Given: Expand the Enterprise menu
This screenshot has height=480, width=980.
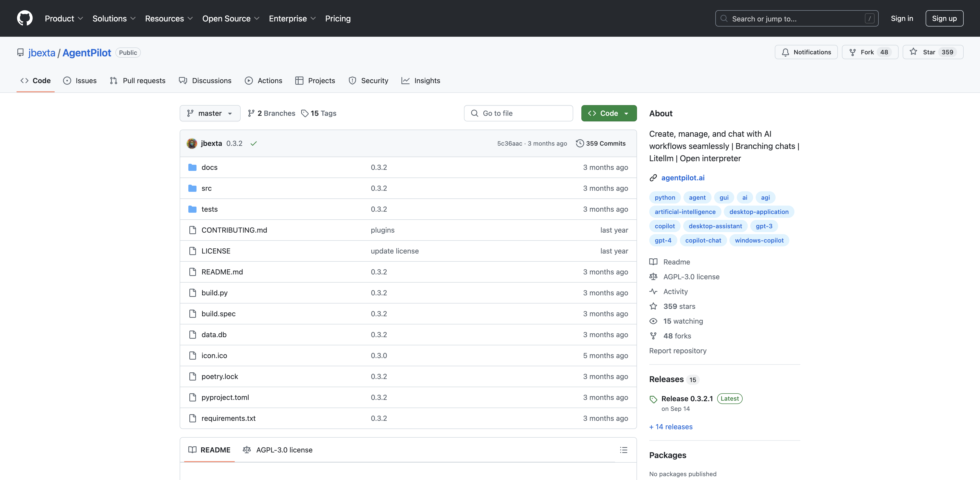Looking at the screenshot, I should click(x=292, y=19).
